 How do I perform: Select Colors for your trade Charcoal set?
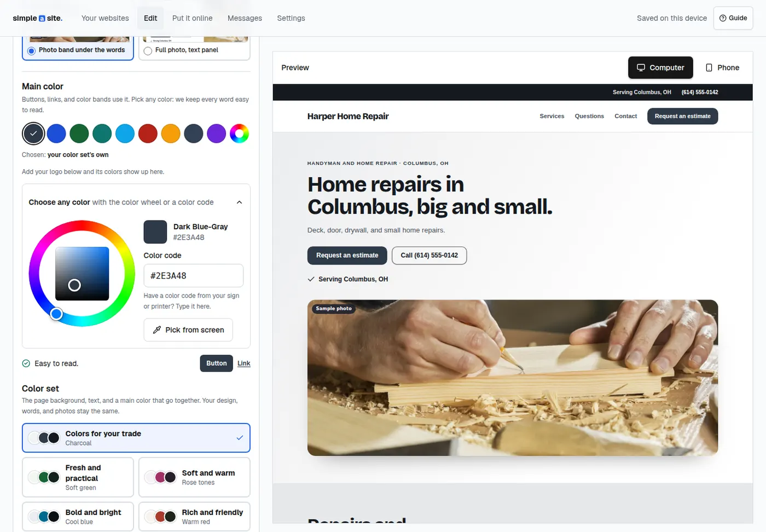(x=136, y=438)
